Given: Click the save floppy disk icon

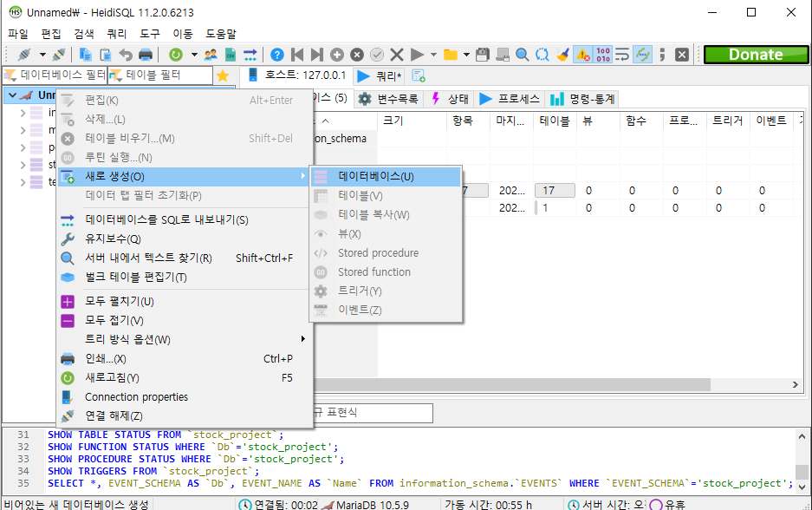Looking at the screenshot, I should 482,55.
